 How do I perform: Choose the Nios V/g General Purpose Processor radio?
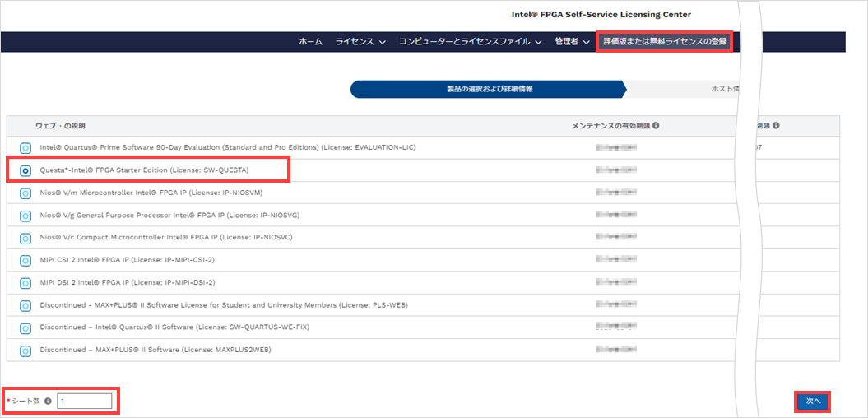(x=25, y=216)
